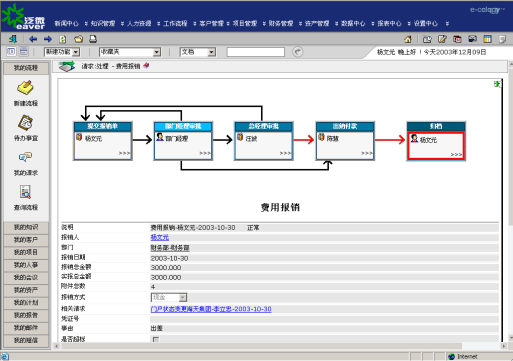Go to home via house icon
Screen dimensions: 513x361
[408, 39]
